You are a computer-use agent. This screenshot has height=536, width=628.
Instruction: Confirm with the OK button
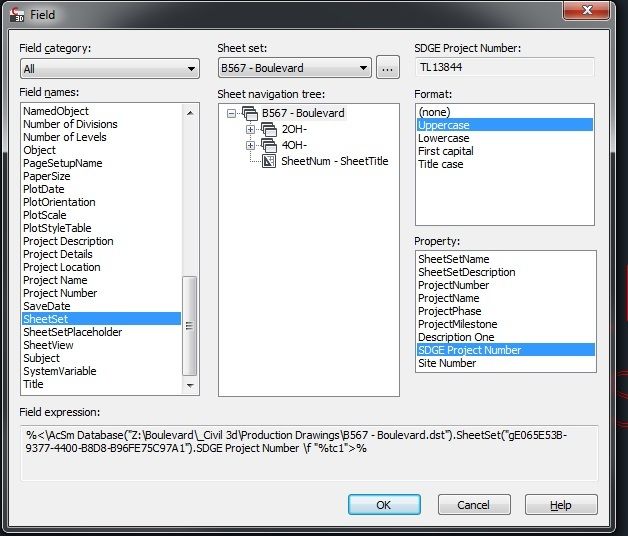point(384,505)
